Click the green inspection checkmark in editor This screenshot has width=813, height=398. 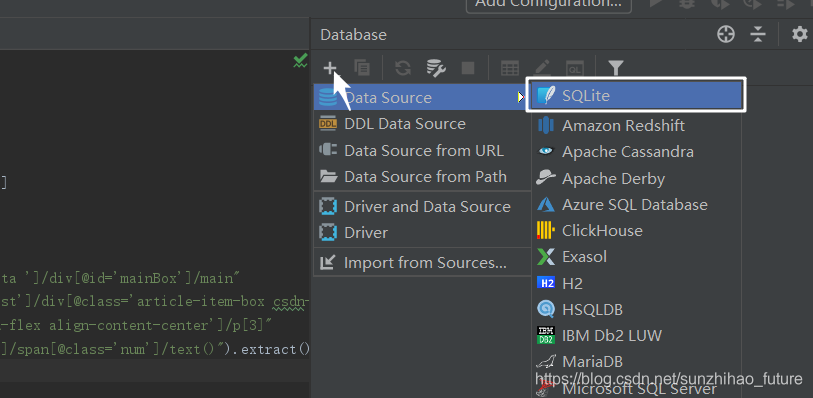pyautogui.click(x=300, y=61)
